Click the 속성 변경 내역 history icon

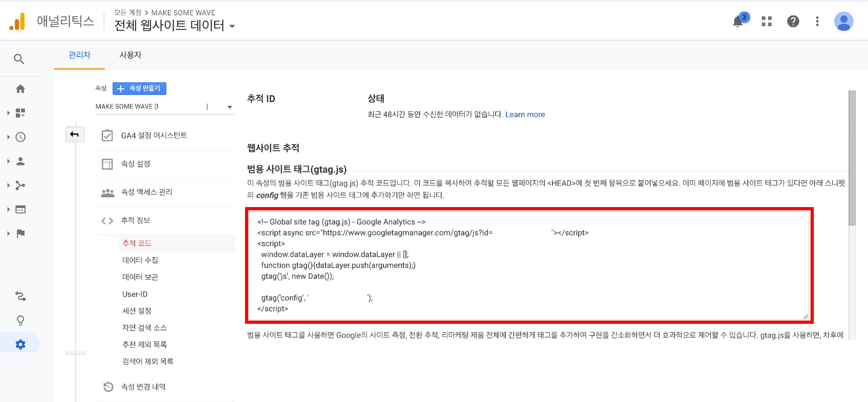coord(108,387)
